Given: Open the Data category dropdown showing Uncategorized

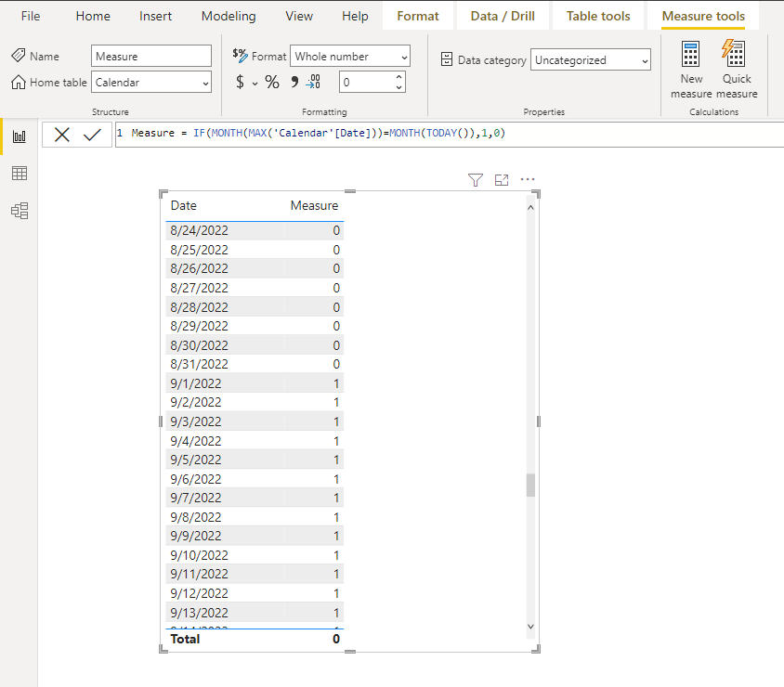Looking at the screenshot, I should click(x=591, y=60).
